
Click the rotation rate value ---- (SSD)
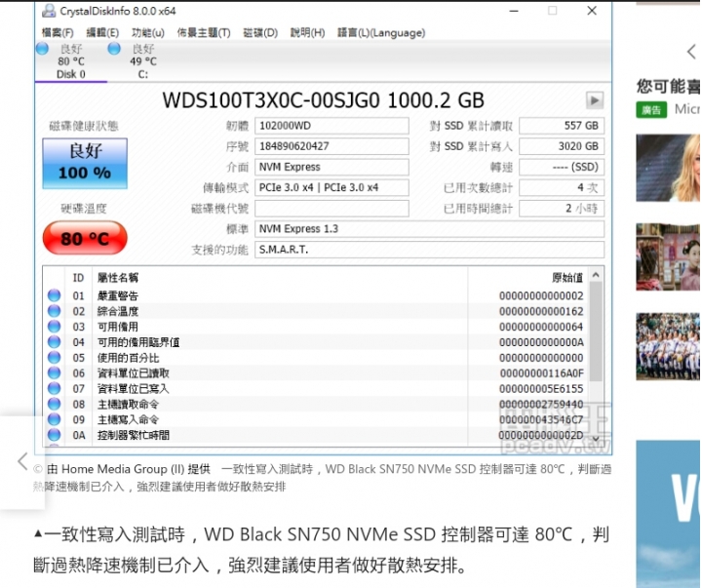click(562, 167)
